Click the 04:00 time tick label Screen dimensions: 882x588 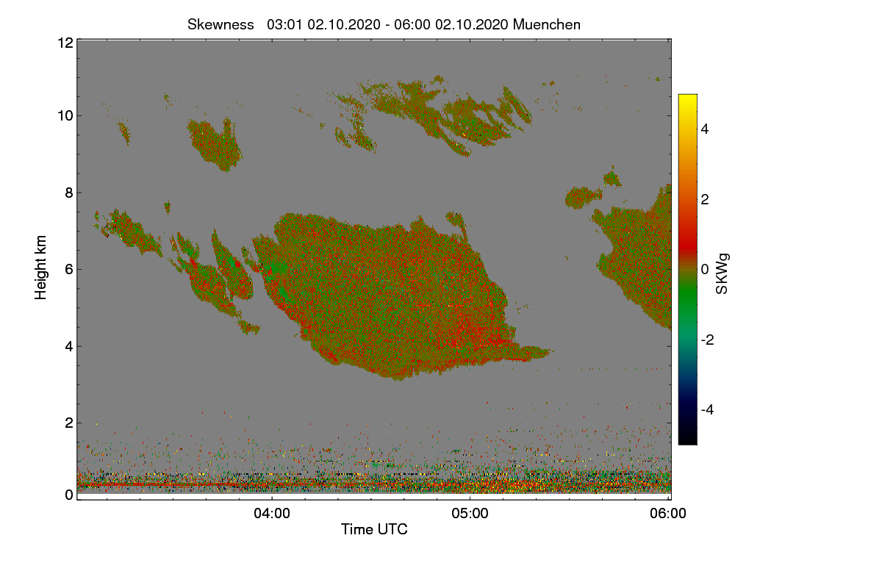coord(272,514)
